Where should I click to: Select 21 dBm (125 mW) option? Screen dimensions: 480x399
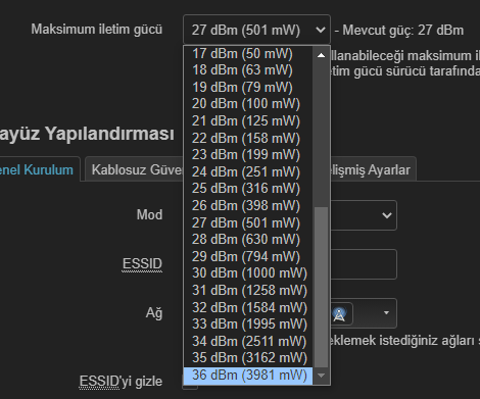248,121
